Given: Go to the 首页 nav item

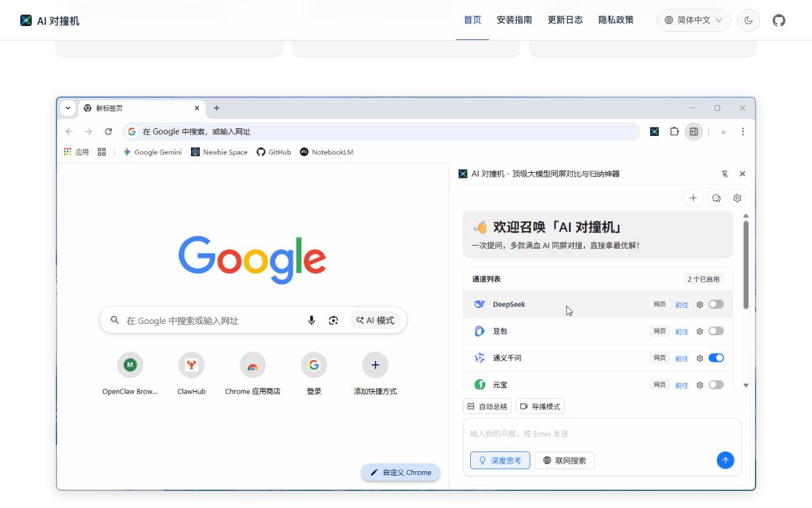Looking at the screenshot, I should pyautogui.click(x=473, y=20).
